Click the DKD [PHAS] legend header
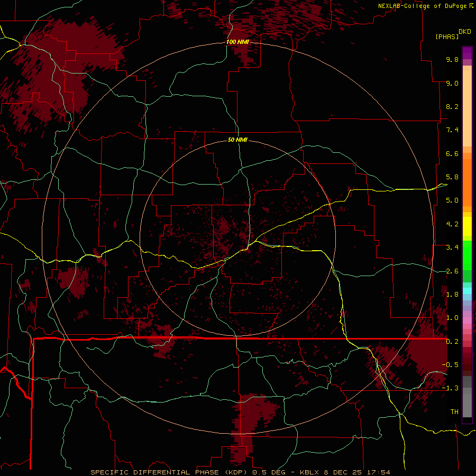Image resolution: width=476 pixels, height=476 pixels. click(x=453, y=34)
